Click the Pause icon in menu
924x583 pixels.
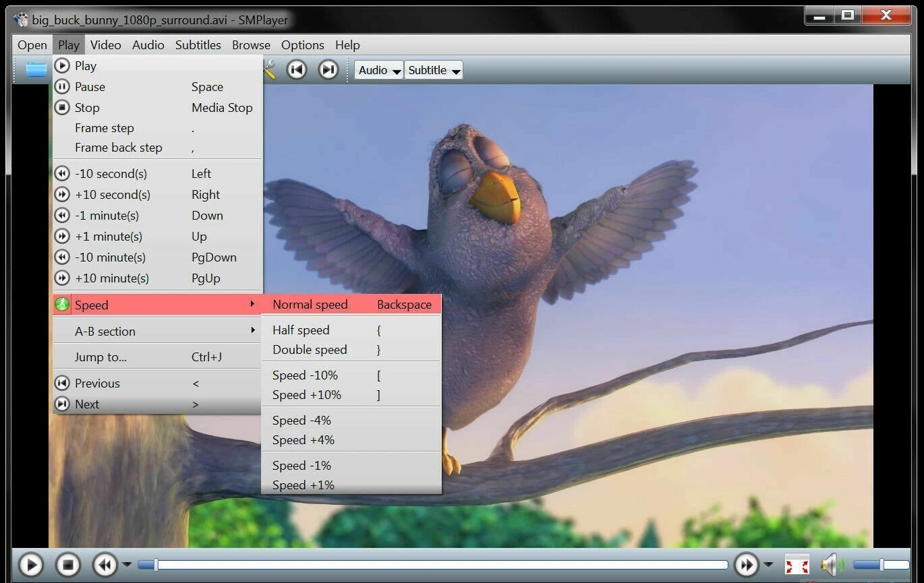click(62, 86)
